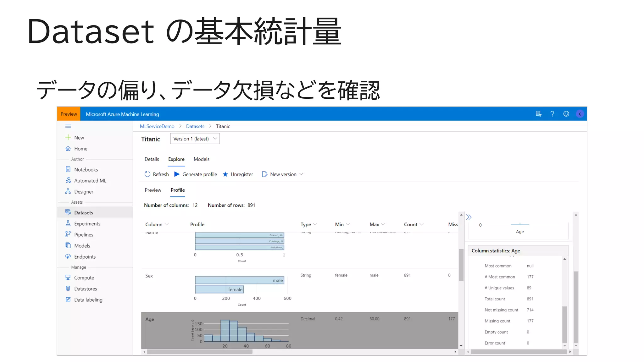
Task: Click the smiley feedback icon
Action: pyautogui.click(x=566, y=114)
